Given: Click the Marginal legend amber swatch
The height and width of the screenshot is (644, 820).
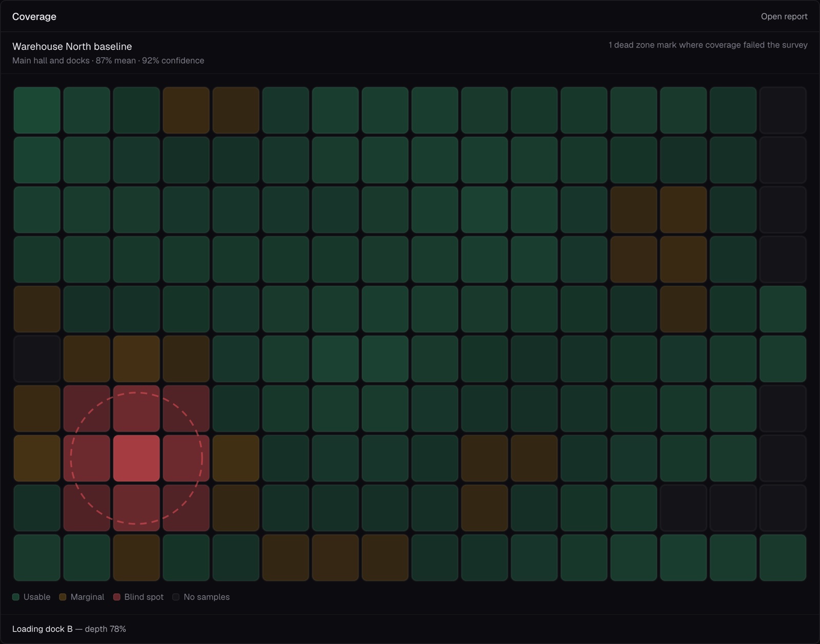Looking at the screenshot, I should [x=63, y=597].
